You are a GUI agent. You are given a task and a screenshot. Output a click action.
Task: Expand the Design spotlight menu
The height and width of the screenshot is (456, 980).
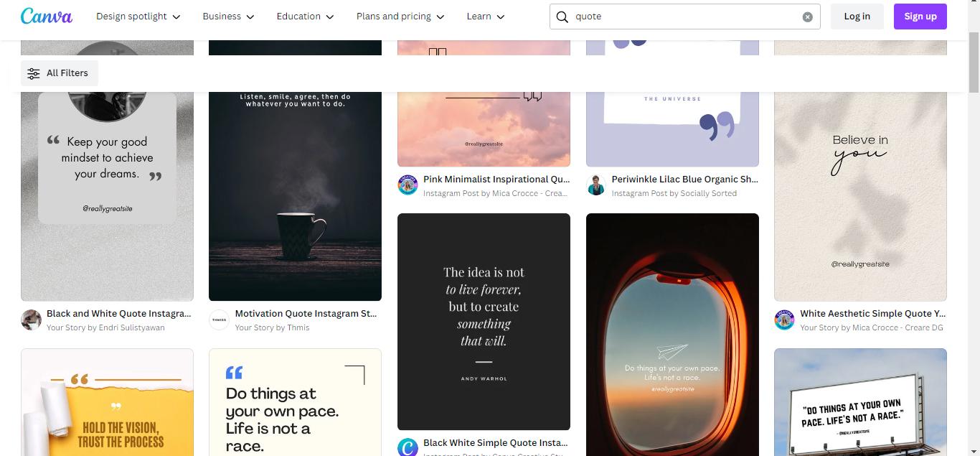[x=138, y=17]
